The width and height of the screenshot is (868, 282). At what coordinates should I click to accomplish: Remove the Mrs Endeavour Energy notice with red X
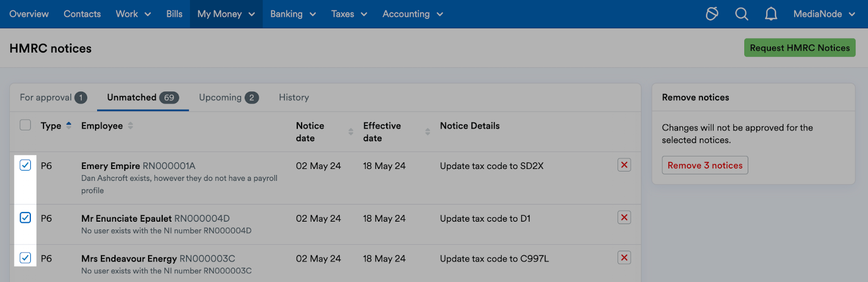(624, 258)
